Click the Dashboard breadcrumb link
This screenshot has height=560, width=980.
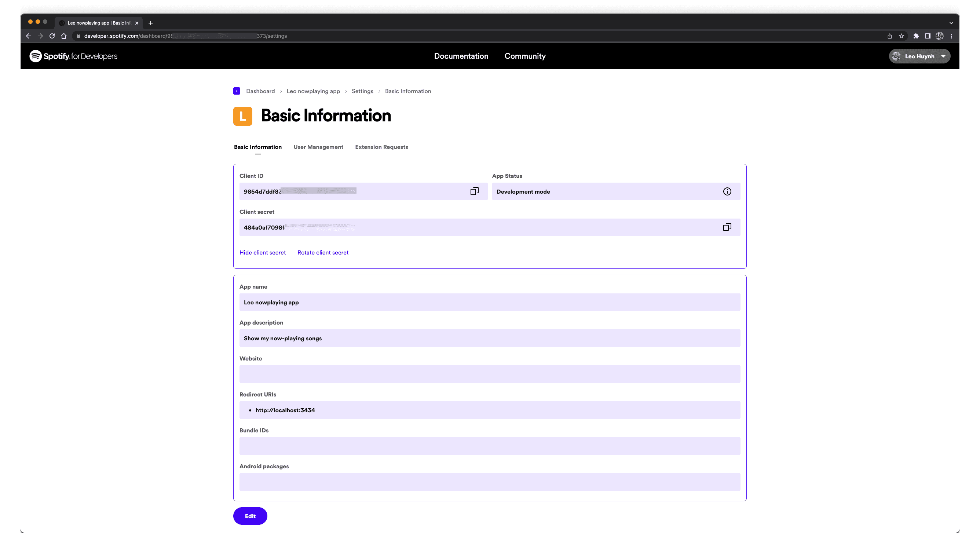tap(260, 91)
